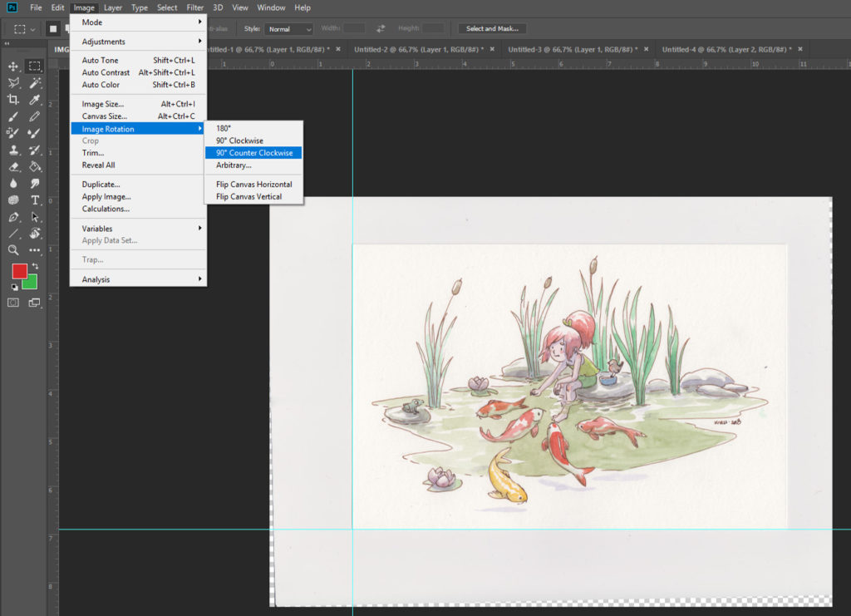Select the Sponge tool
The width and height of the screenshot is (851, 616).
(13, 200)
